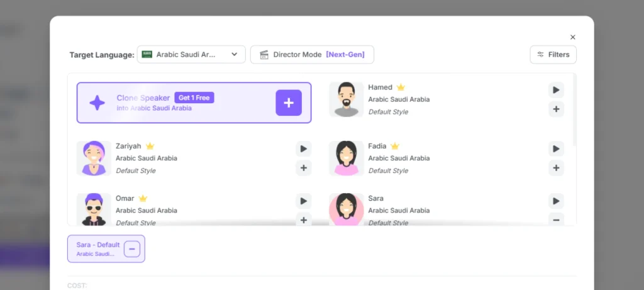
Task: Select Sara avatar thumbnail
Action: pos(347,209)
